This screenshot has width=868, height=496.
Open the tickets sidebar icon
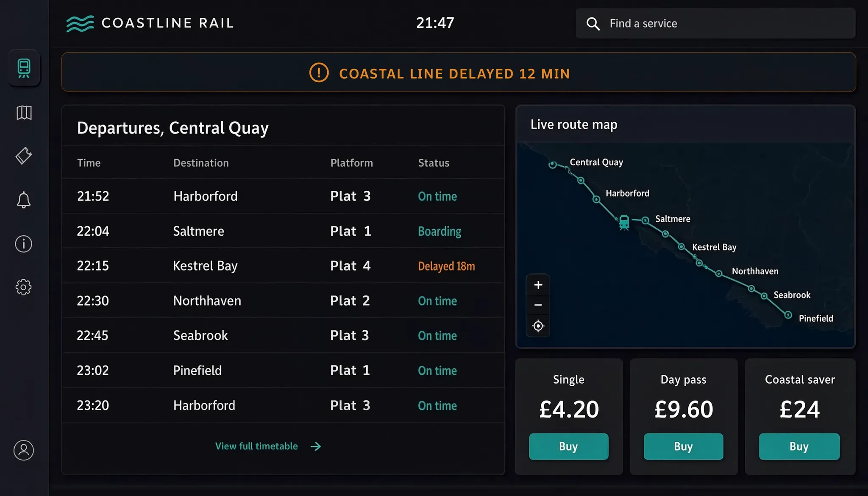24,156
